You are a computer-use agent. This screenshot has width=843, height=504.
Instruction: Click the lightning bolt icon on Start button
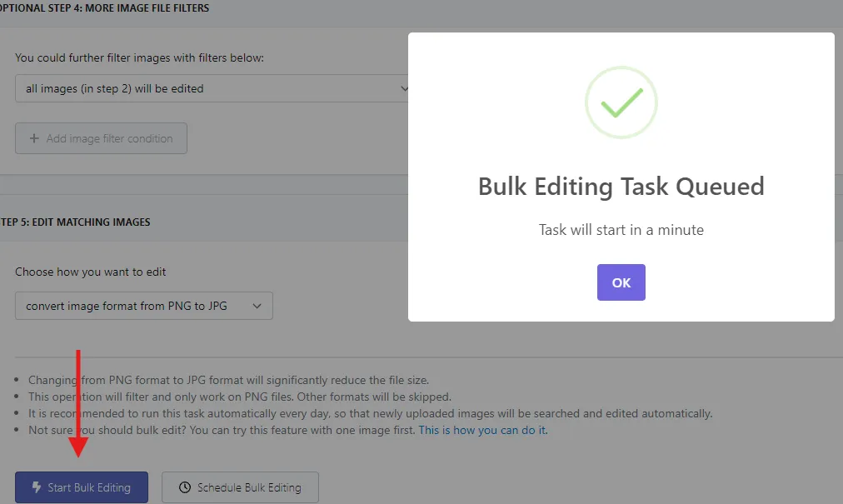[x=37, y=487]
